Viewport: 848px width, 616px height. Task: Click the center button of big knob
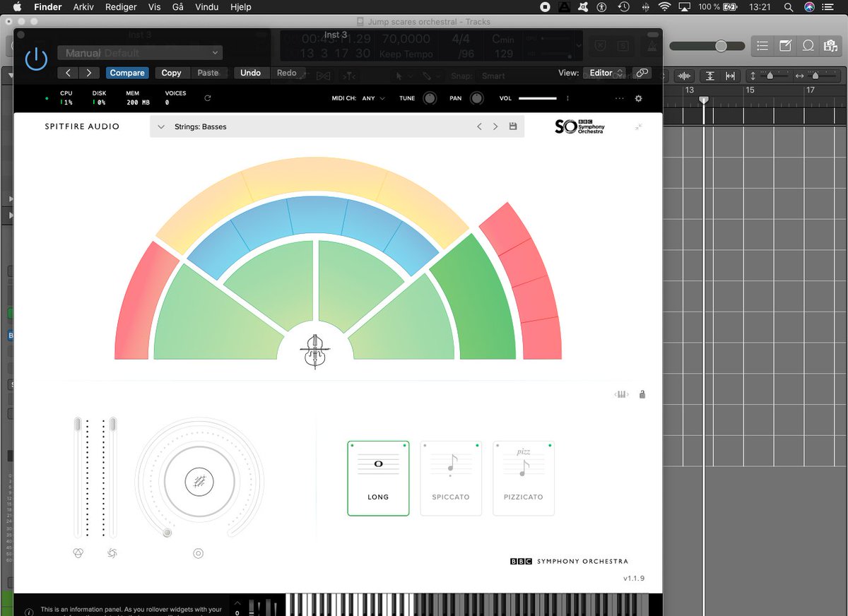[199, 482]
